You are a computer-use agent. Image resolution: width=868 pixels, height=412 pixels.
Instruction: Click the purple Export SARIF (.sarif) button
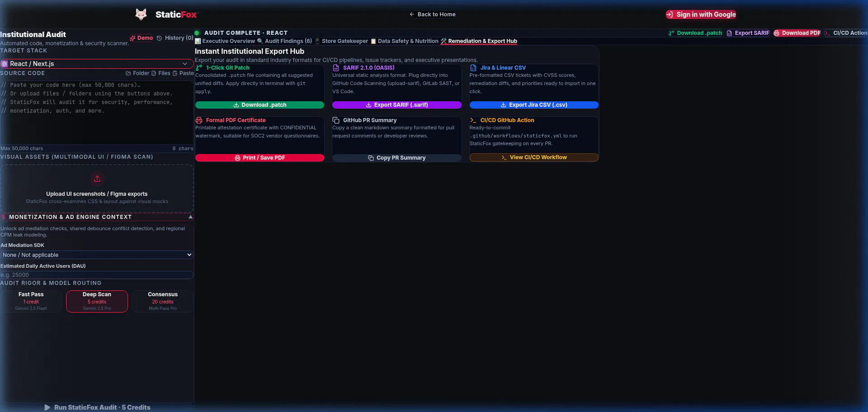[397, 105]
